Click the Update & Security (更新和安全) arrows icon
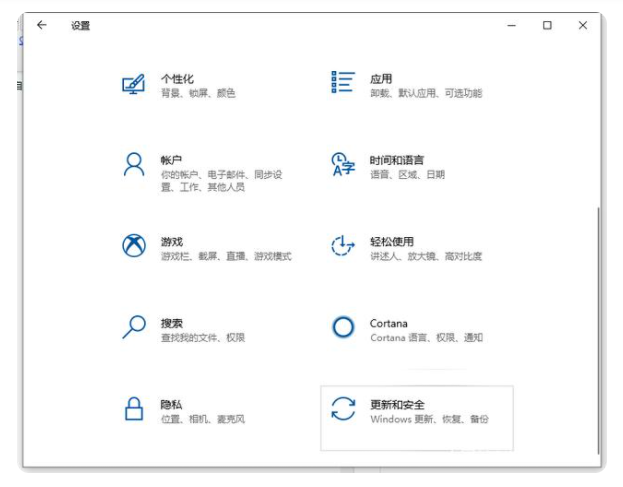 click(x=343, y=409)
